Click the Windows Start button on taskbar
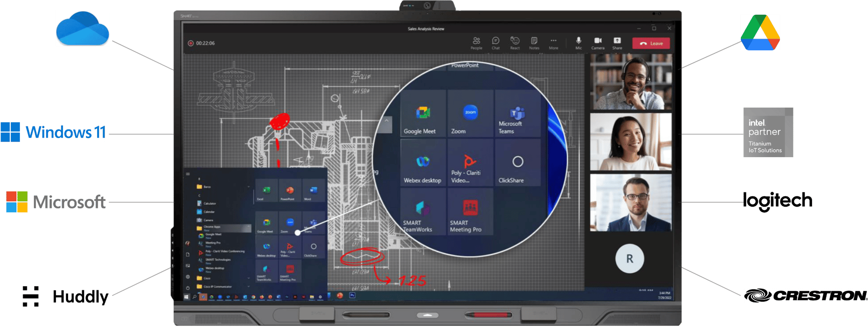This screenshot has height=329, width=868. 187,297
